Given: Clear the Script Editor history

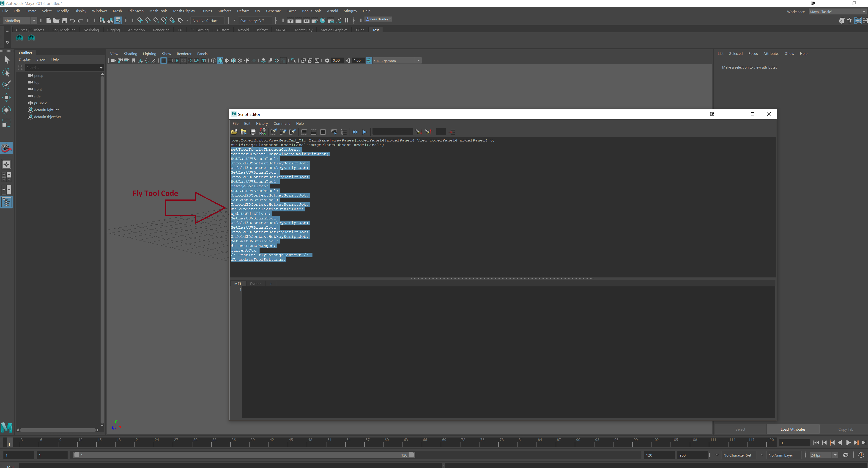Looking at the screenshot, I should (x=273, y=132).
